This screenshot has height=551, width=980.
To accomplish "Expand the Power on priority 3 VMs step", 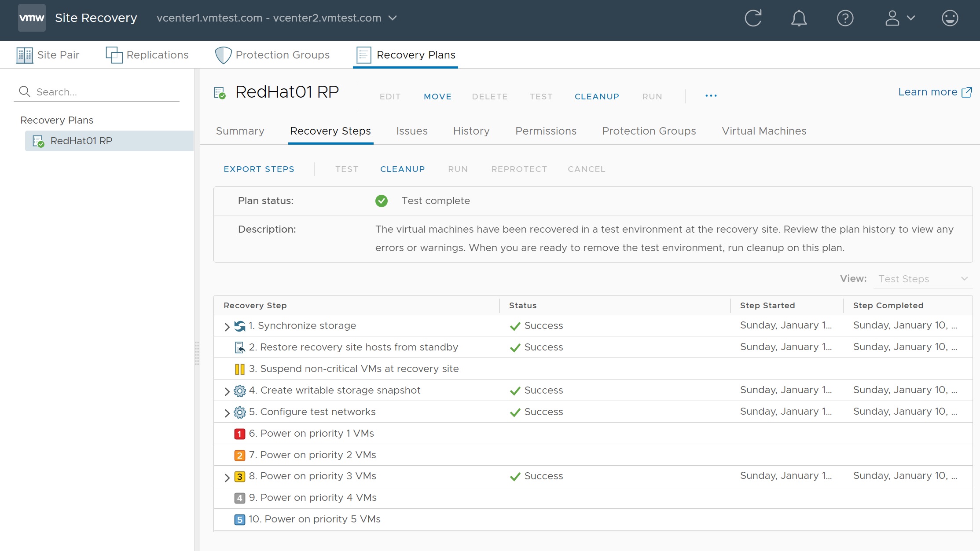I will coord(227,477).
